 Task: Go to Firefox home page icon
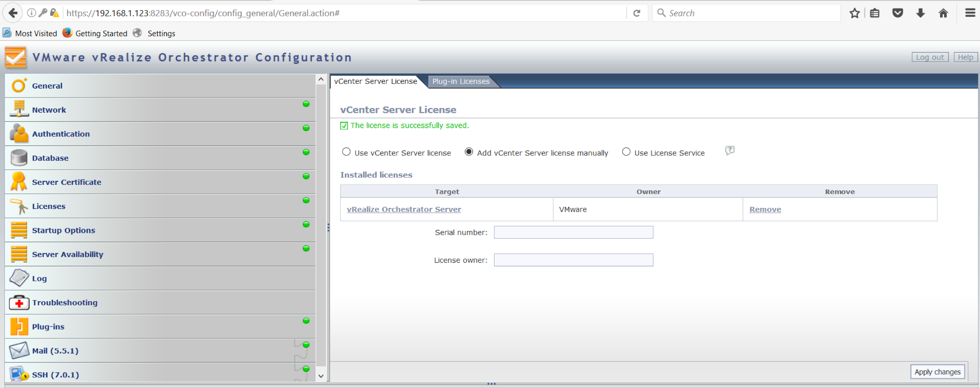tap(943, 13)
